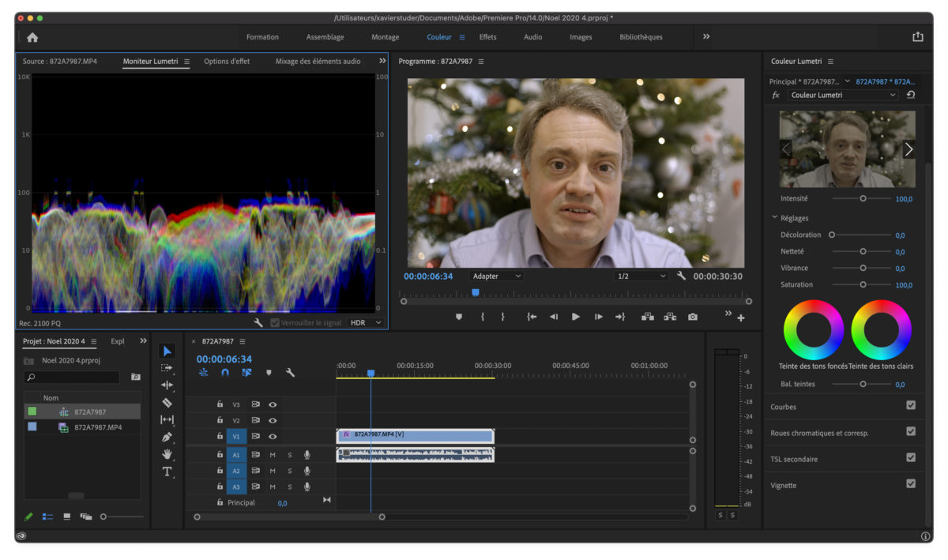Open Program monitor panel menu
This screenshot has width=948, height=560.
click(x=481, y=62)
